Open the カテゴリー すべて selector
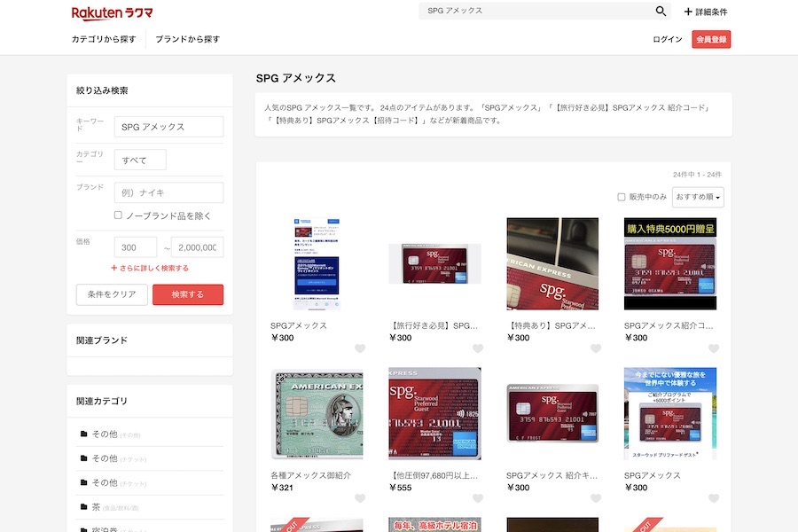The image size is (798, 532). [140, 160]
